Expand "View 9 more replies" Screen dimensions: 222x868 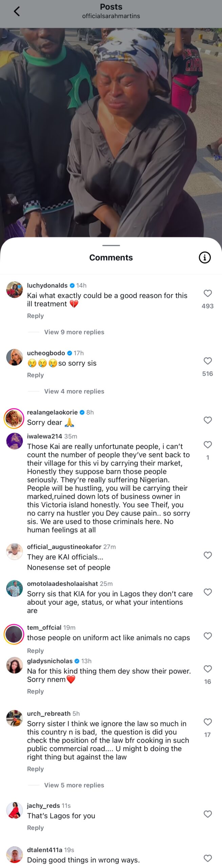[x=74, y=332]
